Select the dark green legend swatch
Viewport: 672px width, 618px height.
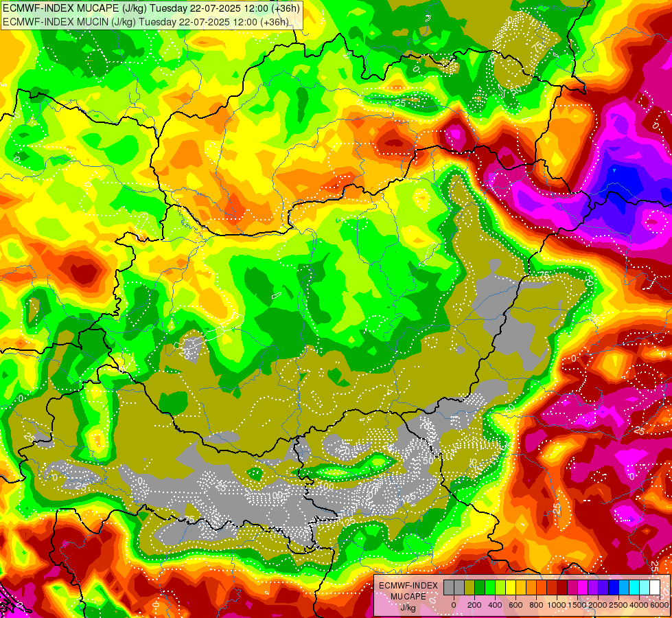coord(480,588)
